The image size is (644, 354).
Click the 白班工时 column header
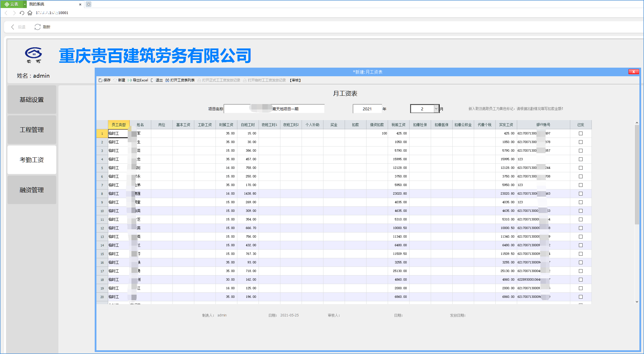pyautogui.click(x=248, y=125)
